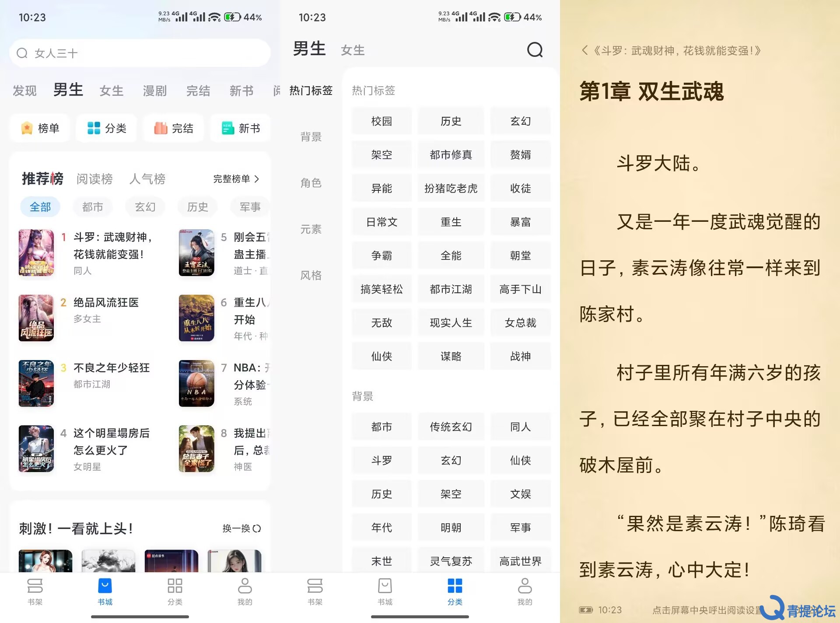Screen dimensions: 840x623
Task: Open 我的 profile in left bottom bar
Action: [245, 591]
